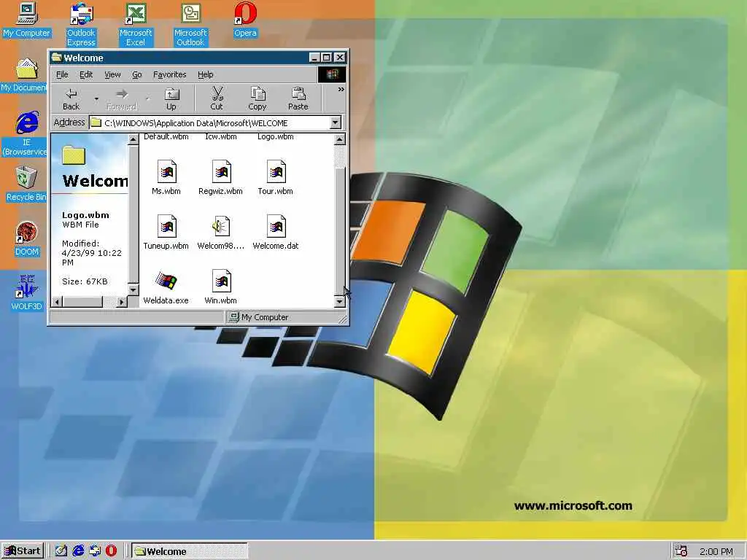
Task: Select the WOLF3D desktop shortcut
Action: pyautogui.click(x=27, y=293)
